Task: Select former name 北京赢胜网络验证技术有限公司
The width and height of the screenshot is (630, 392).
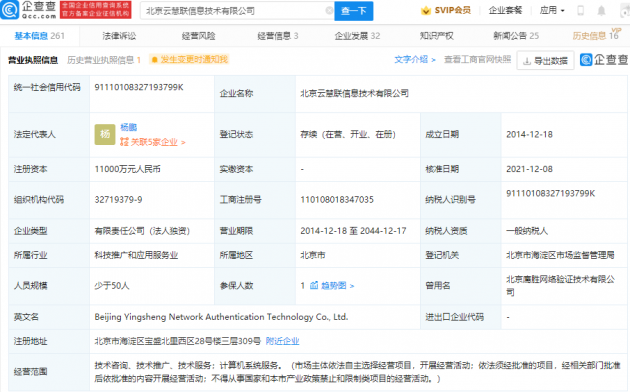Action: point(560,286)
